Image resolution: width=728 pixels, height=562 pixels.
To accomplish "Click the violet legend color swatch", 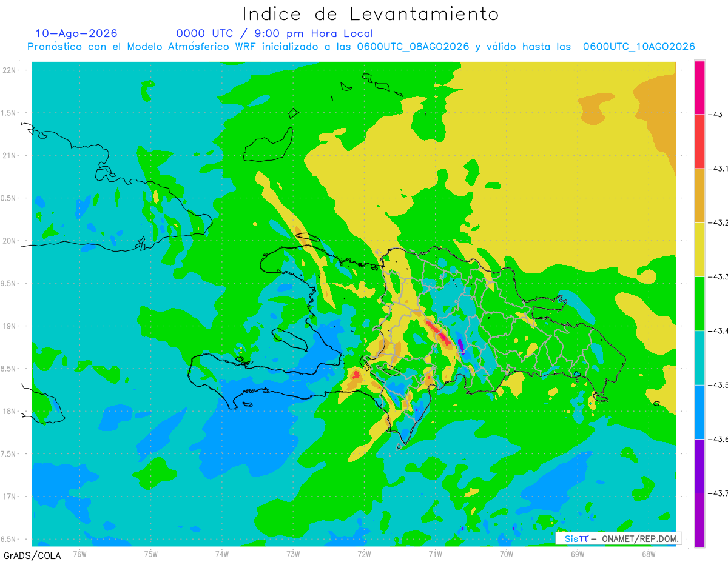I will pos(699,466).
